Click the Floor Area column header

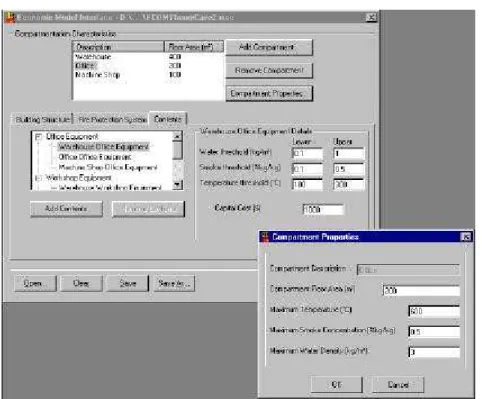tap(194, 47)
